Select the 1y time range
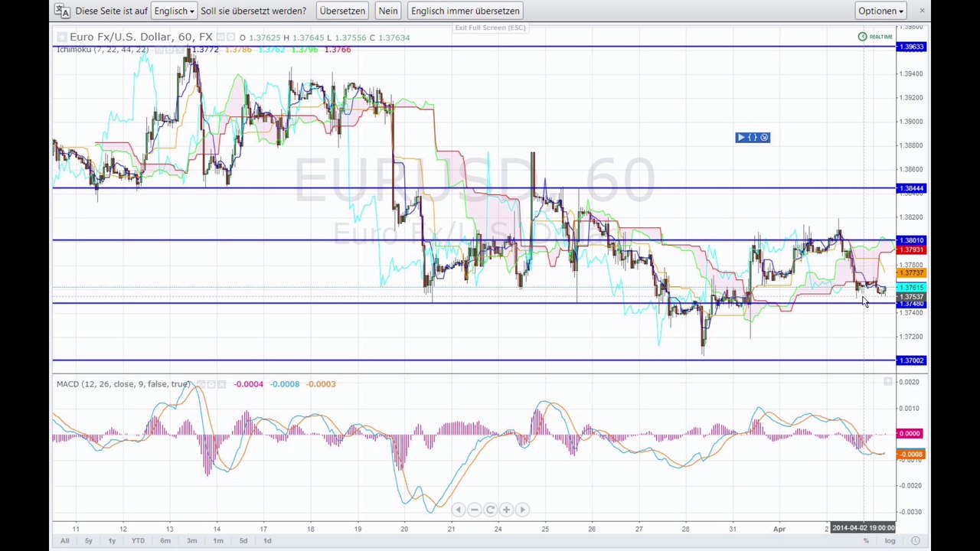This screenshot has height=551, width=980. click(x=112, y=541)
